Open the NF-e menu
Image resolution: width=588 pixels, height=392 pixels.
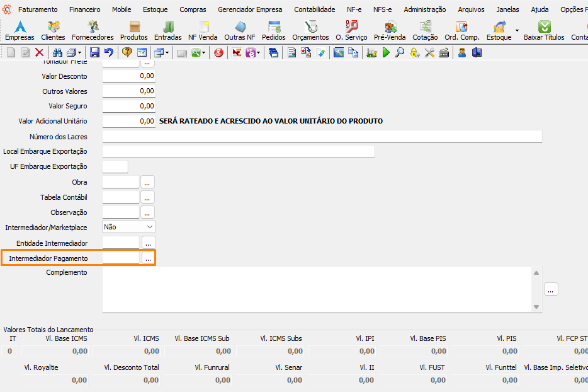point(354,9)
